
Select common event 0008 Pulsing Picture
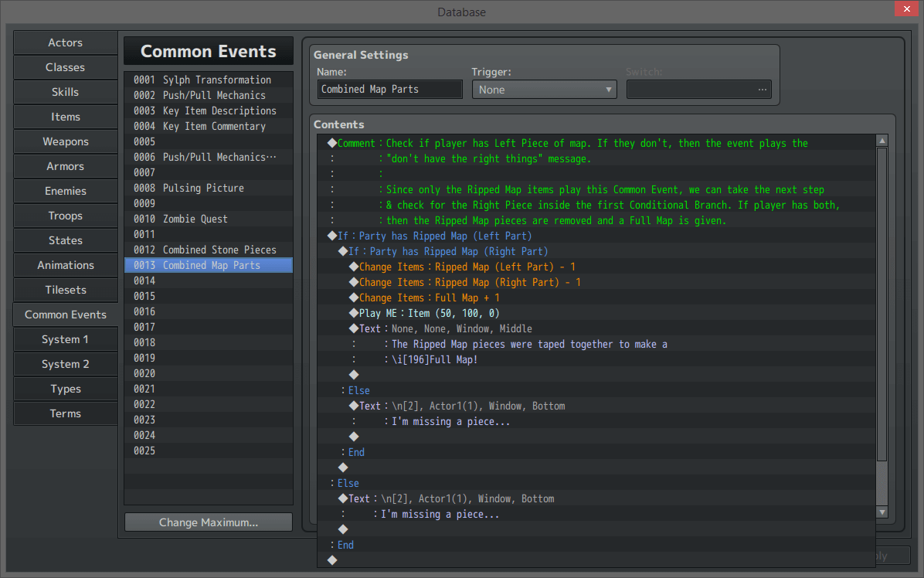pyautogui.click(x=208, y=188)
